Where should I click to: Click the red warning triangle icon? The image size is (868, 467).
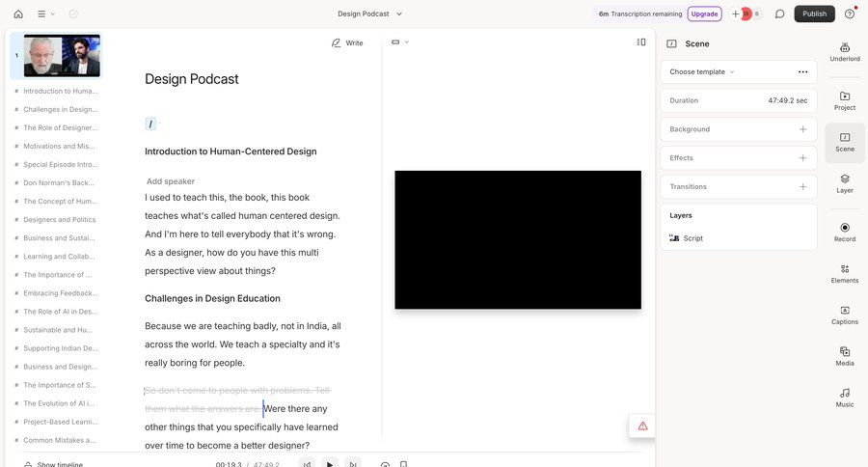[642, 426]
